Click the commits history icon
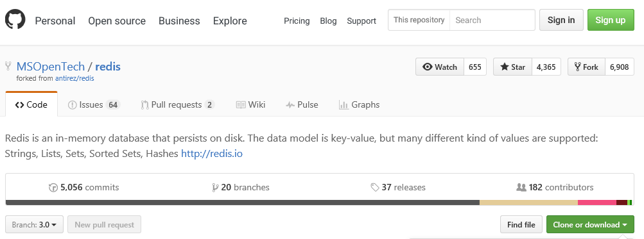Viewport: 644px width, 239px height. [53, 188]
